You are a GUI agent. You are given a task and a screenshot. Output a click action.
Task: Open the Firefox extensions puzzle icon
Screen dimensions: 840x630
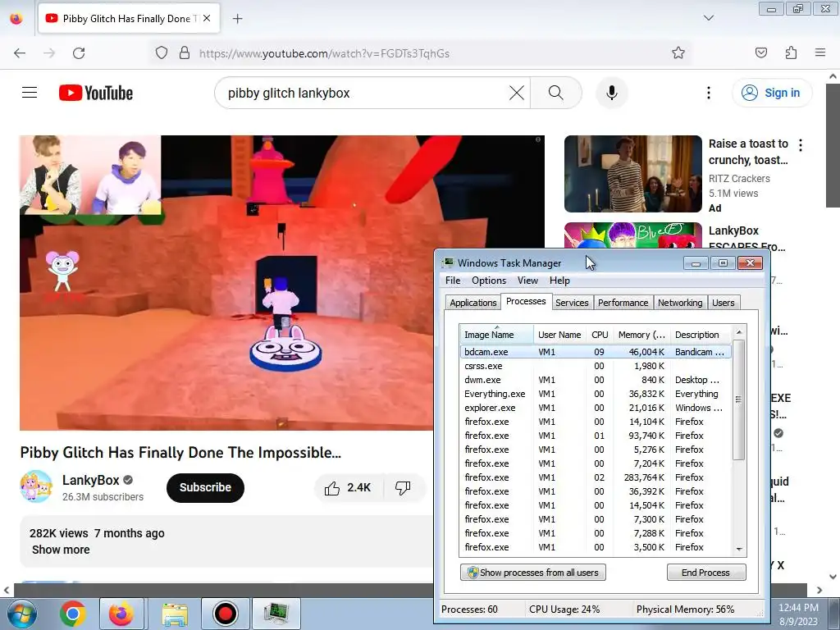(791, 52)
